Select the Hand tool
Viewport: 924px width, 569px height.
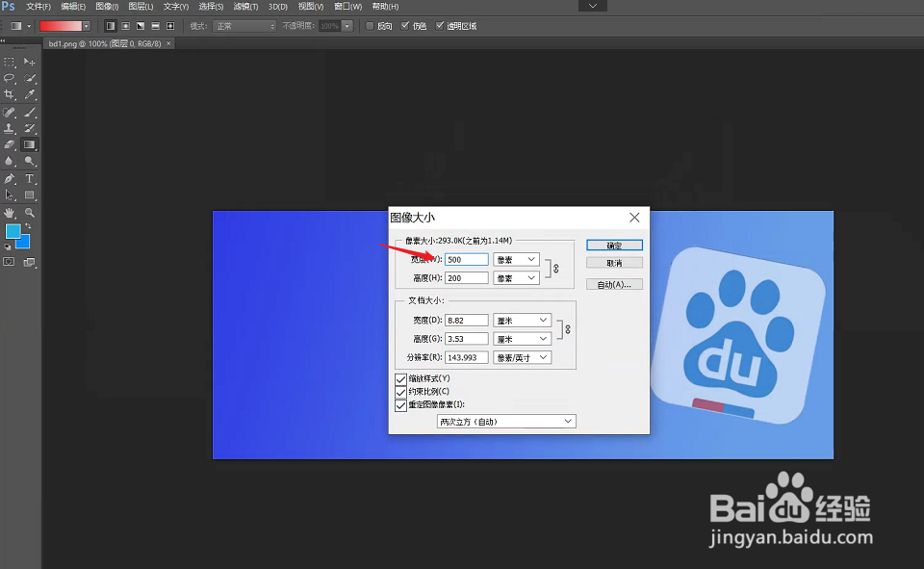[10, 213]
